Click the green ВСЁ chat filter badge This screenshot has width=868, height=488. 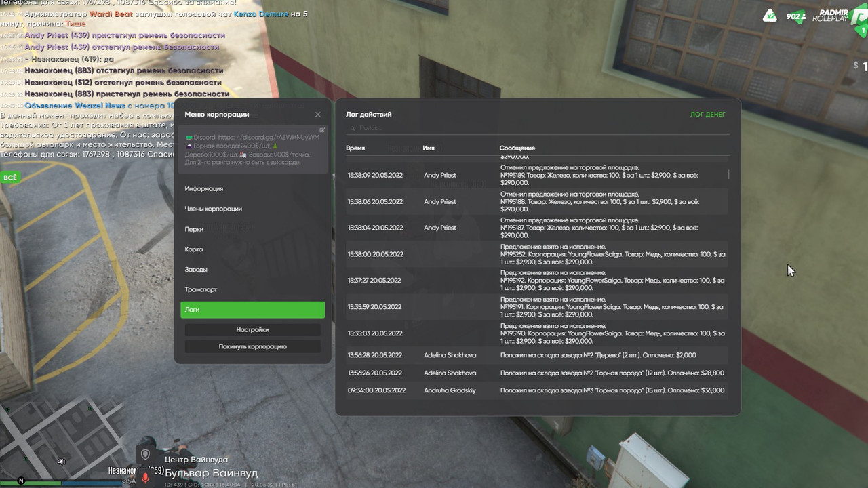coord(10,178)
